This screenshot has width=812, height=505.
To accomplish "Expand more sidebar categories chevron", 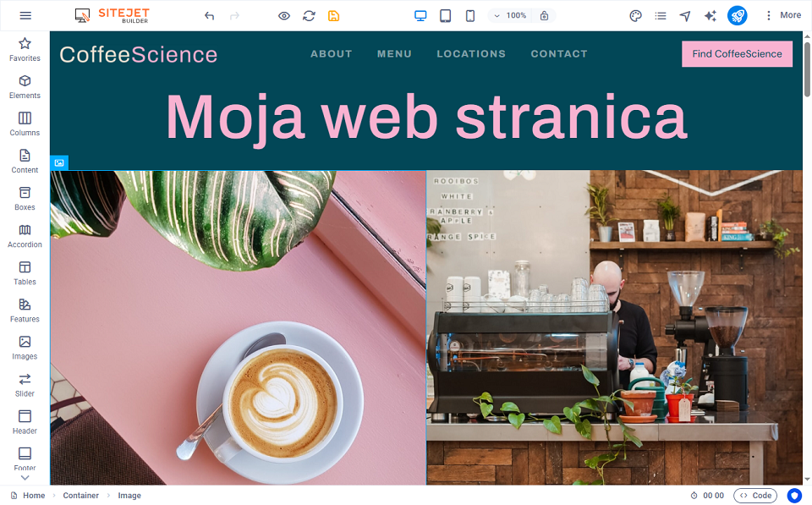I will 25,478.
